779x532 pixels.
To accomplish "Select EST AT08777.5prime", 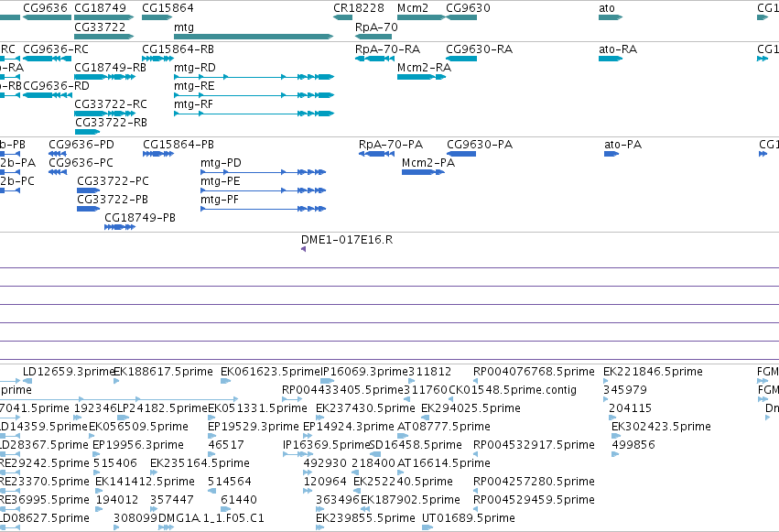I will click(444, 427).
